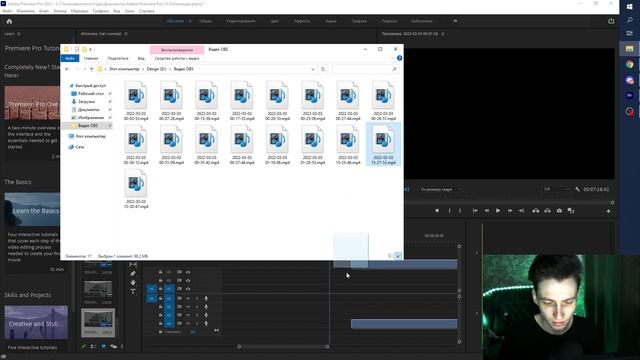Step forward one frame
This screenshot has height=360, width=640.
pyautogui.click(x=510, y=211)
